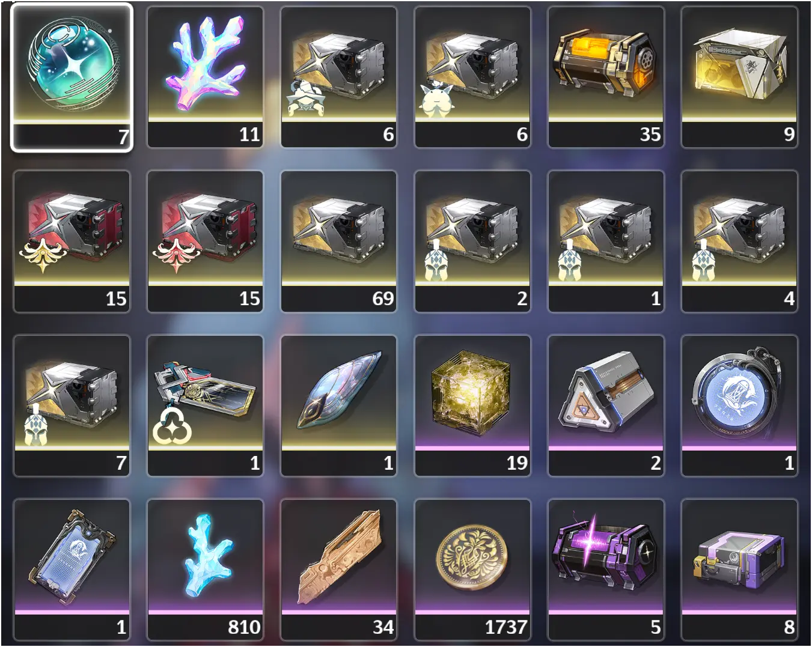Select the yellow translucent crate with count 9
The height and width of the screenshot is (647, 812).
[739, 77]
